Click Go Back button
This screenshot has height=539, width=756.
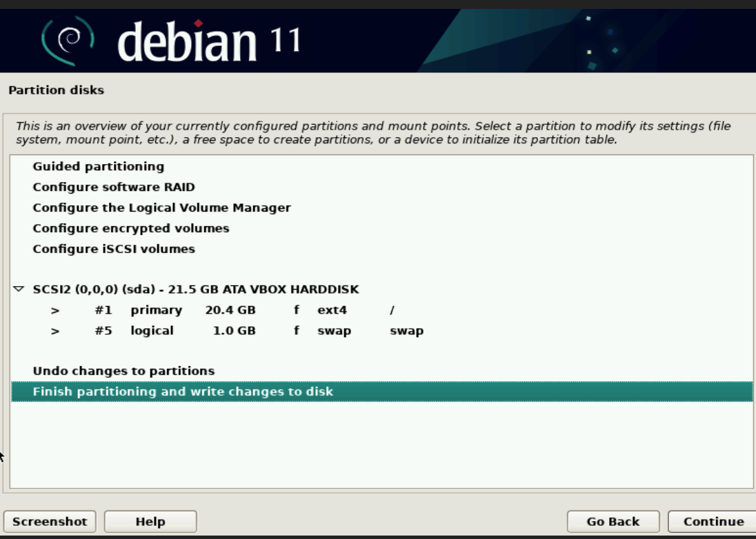coord(613,522)
